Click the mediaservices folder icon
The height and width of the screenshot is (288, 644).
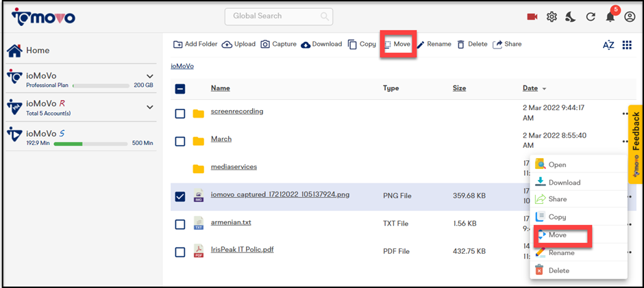[199, 168]
